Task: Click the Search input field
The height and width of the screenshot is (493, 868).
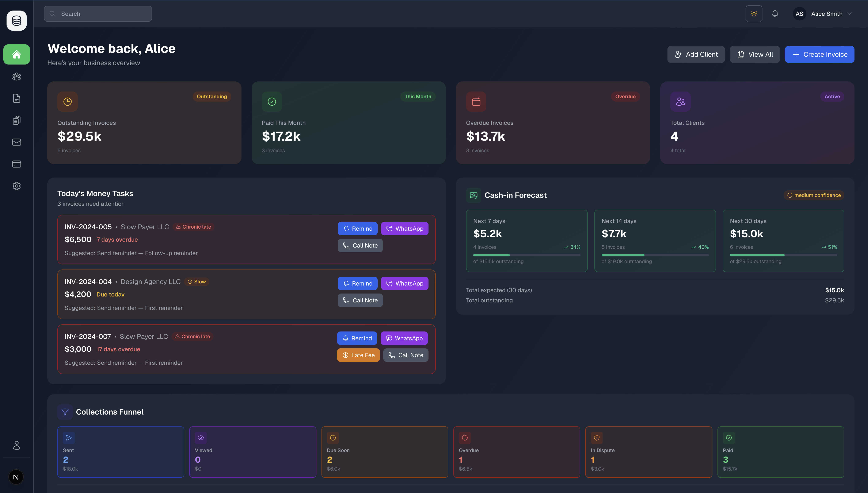Action: point(98,13)
